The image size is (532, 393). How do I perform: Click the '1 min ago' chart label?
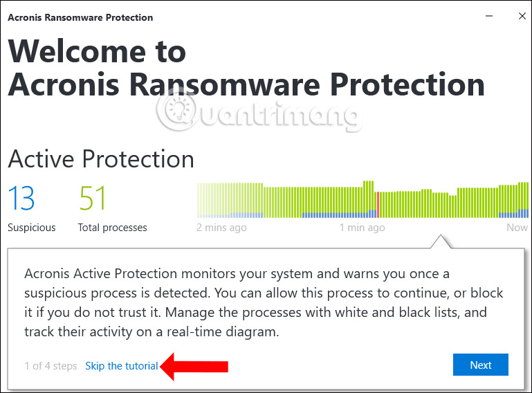tap(362, 227)
